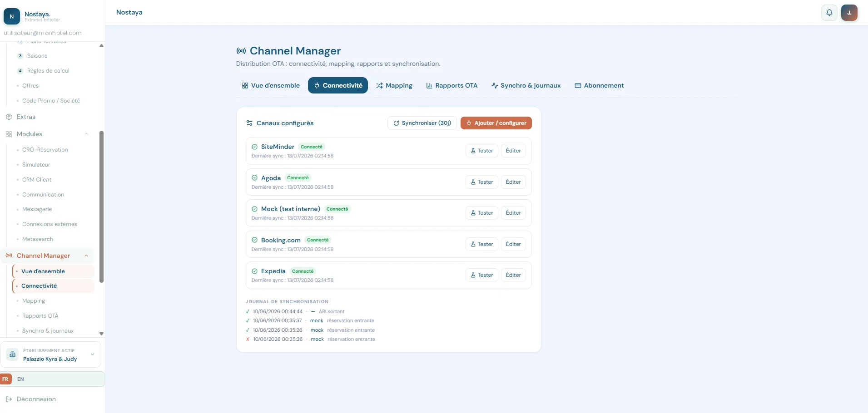
Task: Edit the SiteMinder channel
Action: [513, 151]
